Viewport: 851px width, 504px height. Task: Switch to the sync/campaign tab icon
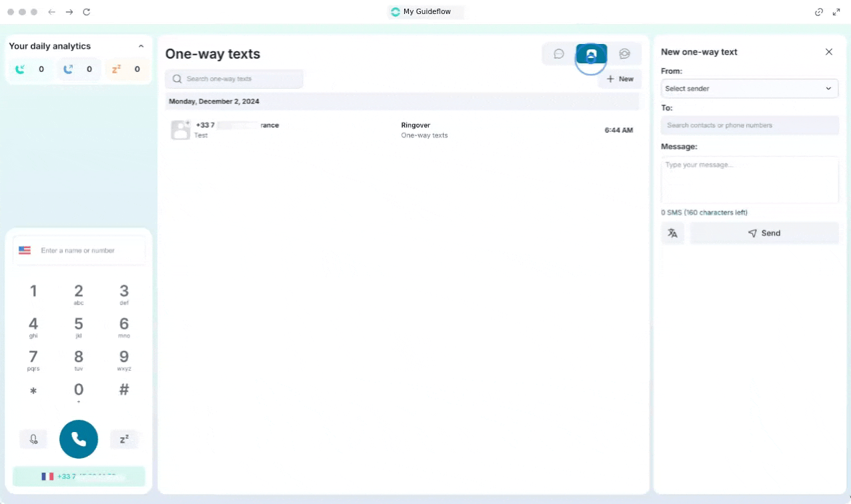(x=624, y=54)
